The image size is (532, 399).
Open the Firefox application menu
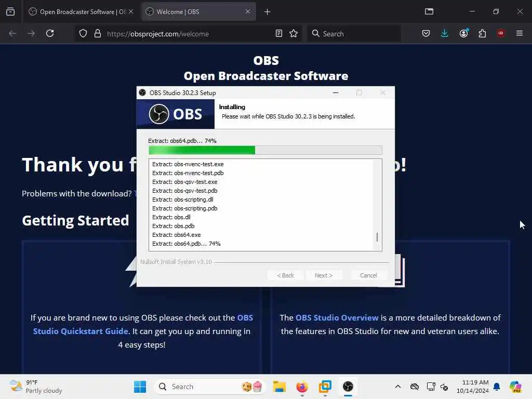tap(520, 33)
